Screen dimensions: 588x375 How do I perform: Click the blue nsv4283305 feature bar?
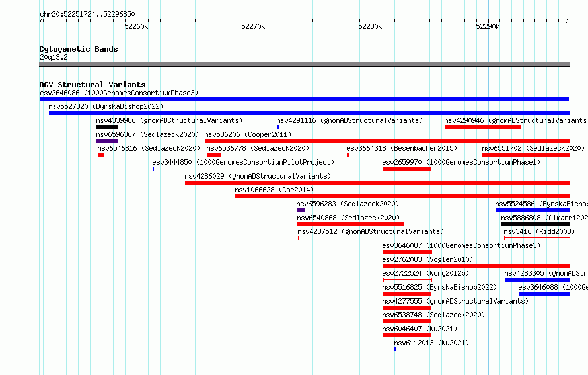(537, 280)
